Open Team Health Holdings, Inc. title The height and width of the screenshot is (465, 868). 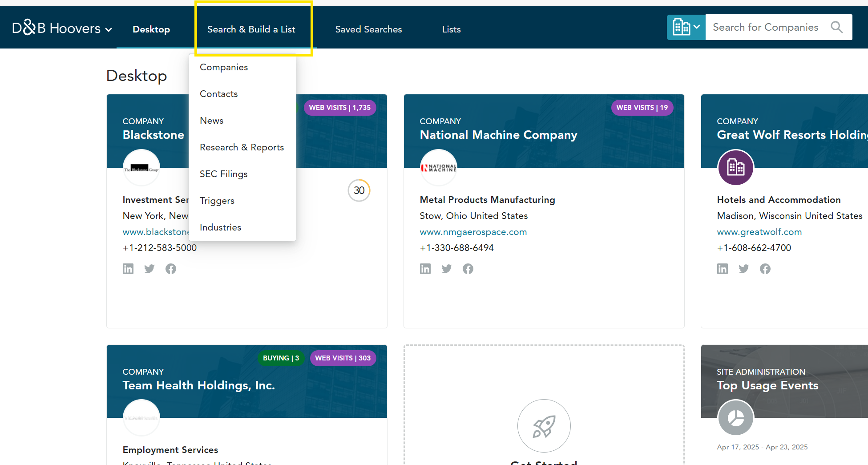click(x=199, y=385)
